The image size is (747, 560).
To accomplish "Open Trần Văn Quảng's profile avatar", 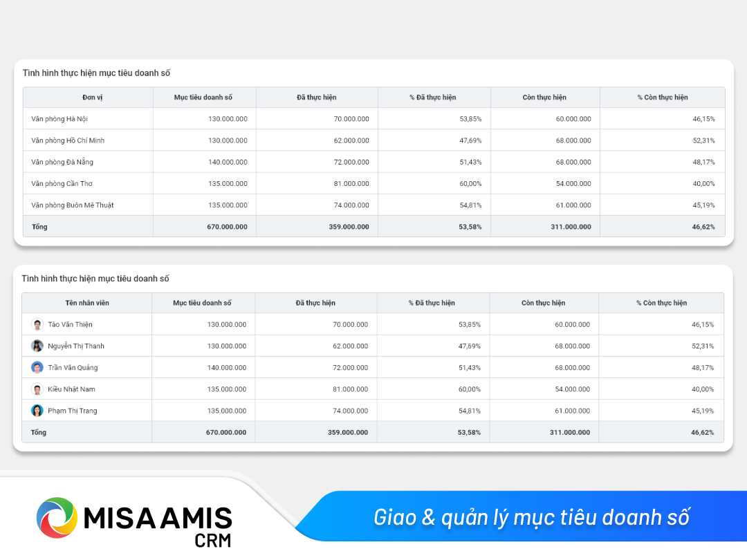I will point(37,367).
